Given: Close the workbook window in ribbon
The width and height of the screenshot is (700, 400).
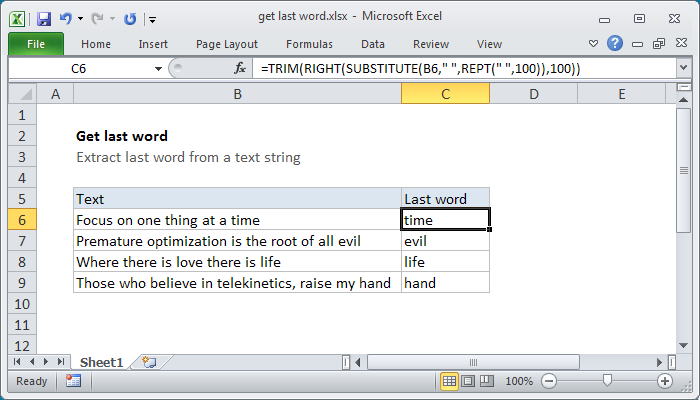Looking at the screenshot, I should coord(681,43).
